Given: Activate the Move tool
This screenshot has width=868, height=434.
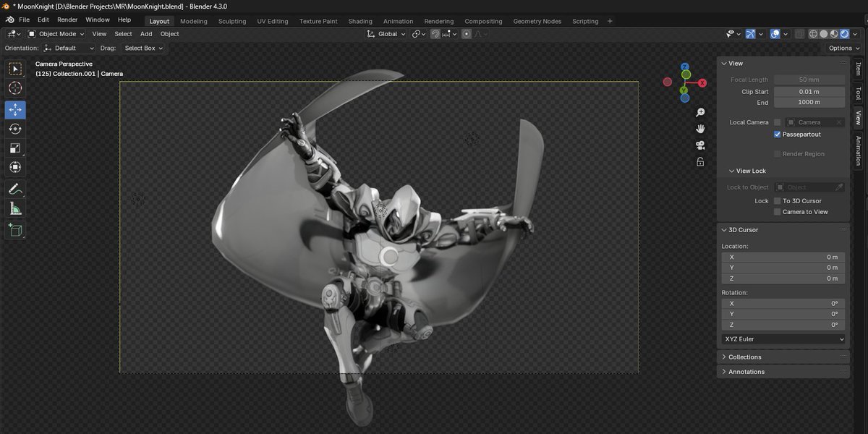Looking at the screenshot, I should tap(15, 110).
